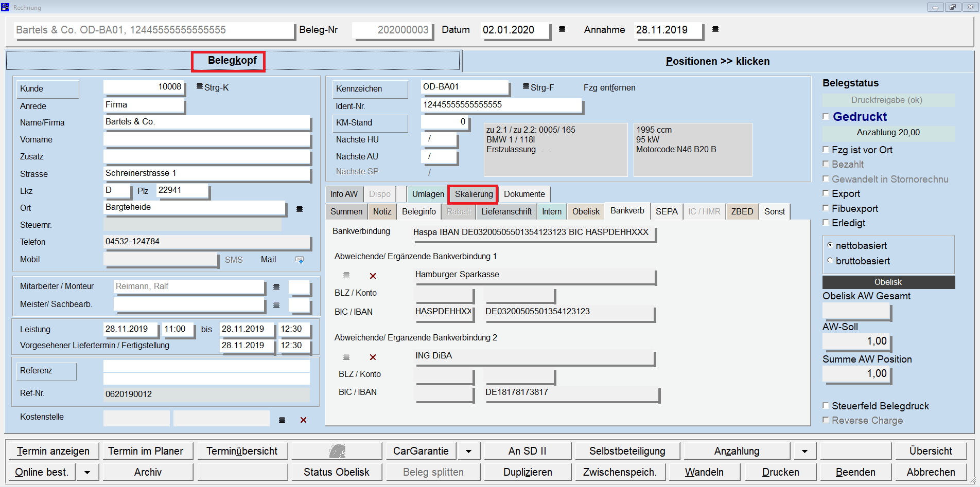Click the Strasse field with Schreinerstrasse 1
This screenshot has width=980, height=487.
tap(207, 174)
